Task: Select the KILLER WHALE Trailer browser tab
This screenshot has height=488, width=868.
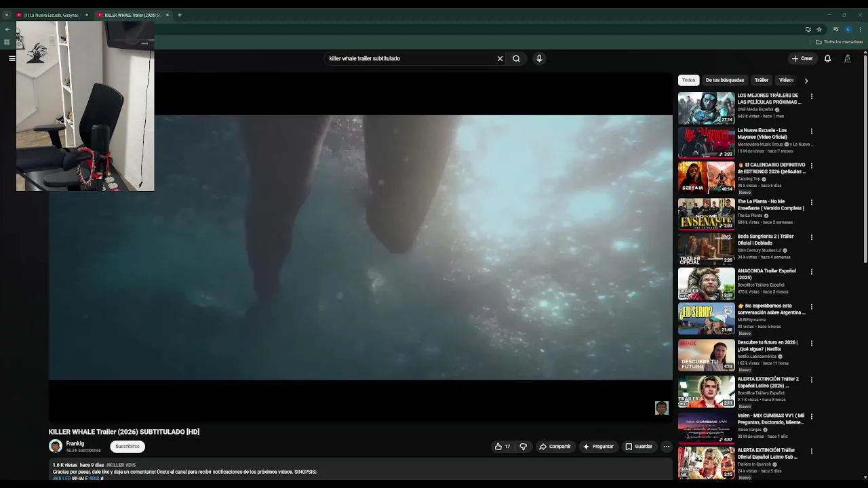Action: (132, 15)
